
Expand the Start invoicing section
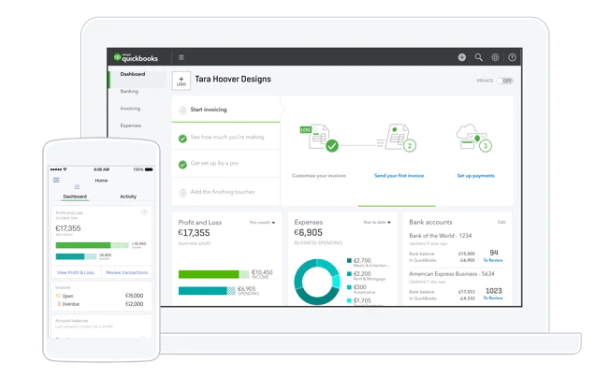pyautogui.click(x=226, y=110)
